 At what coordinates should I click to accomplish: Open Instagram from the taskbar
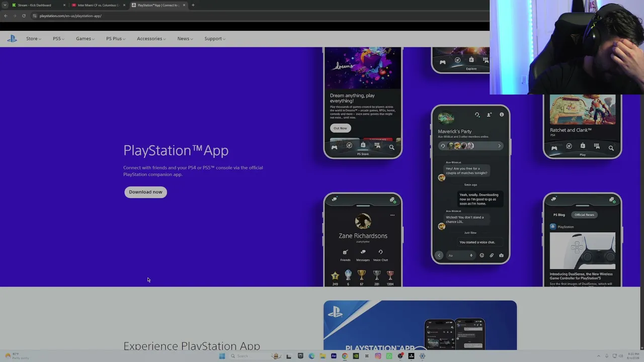[x=378, y=356]
